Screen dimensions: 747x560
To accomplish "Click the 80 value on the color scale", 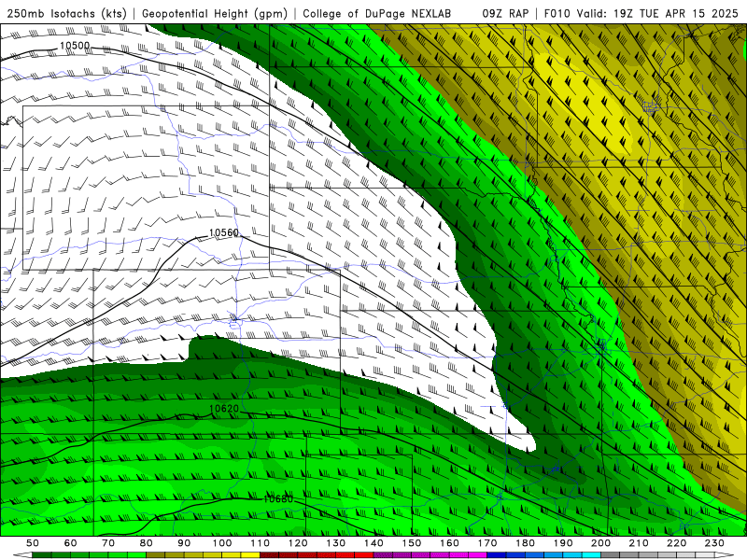I will click(x=147, y=543).
